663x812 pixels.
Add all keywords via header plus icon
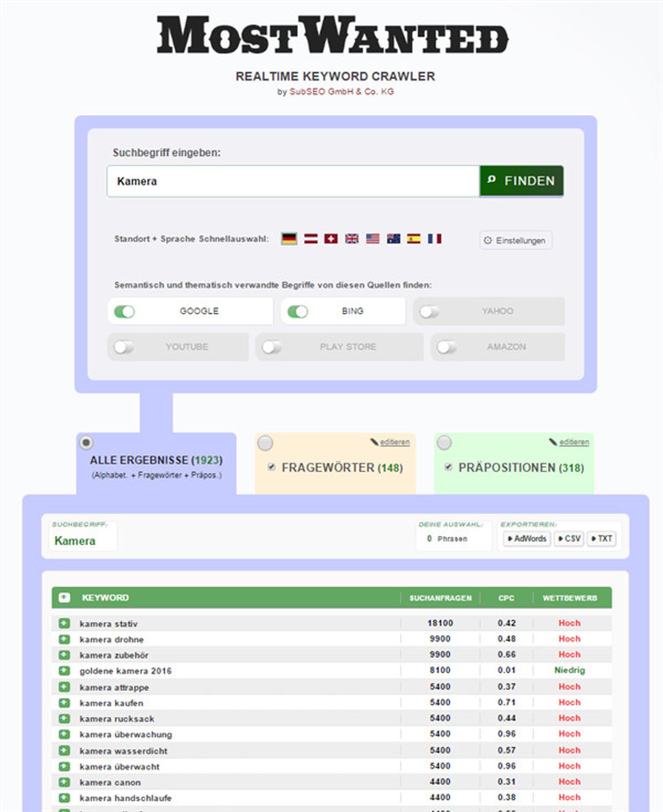tap(64, 598)
